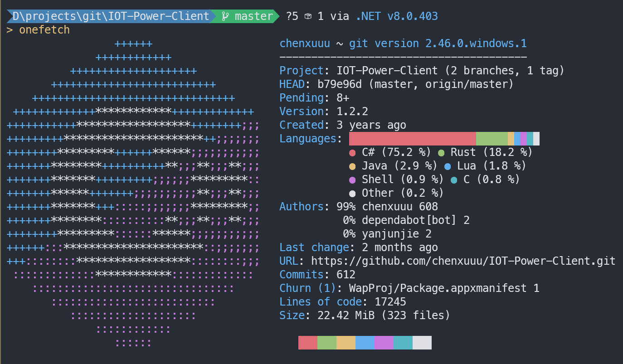This screenshot has width=623, height=364.
Task: Click the .NET v8.0.403 version text
Action: pyautogui.click(x=397, y=17)
